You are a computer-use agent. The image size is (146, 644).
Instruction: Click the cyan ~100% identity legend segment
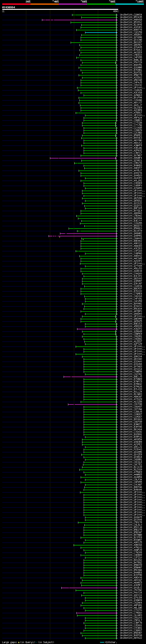click(130, 4)
